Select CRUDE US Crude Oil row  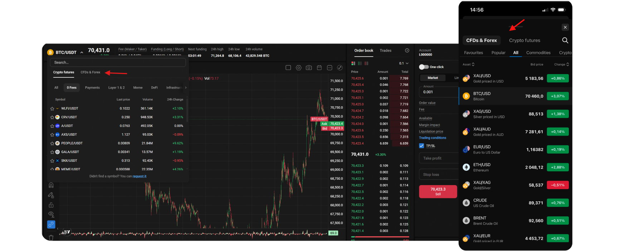(515, 203)
